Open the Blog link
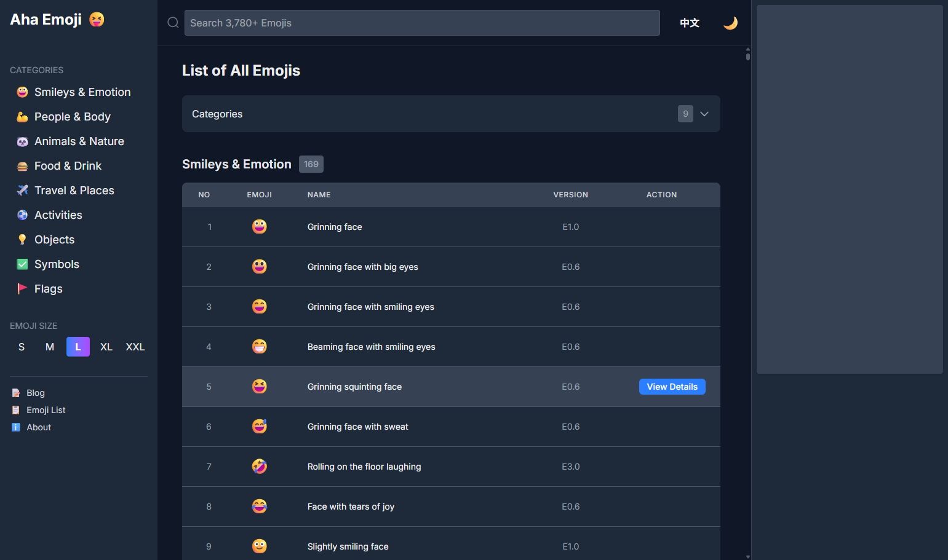 [36, 393]
